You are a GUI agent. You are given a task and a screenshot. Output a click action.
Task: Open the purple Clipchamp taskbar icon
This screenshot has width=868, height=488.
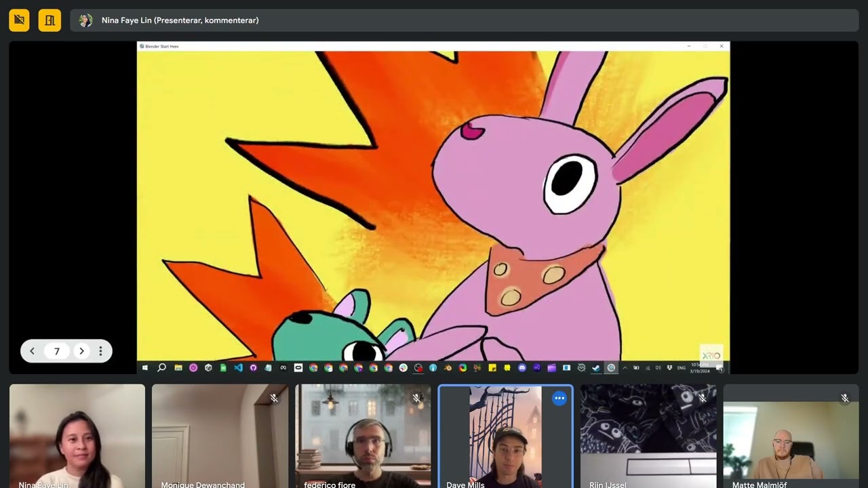[552, 368]
